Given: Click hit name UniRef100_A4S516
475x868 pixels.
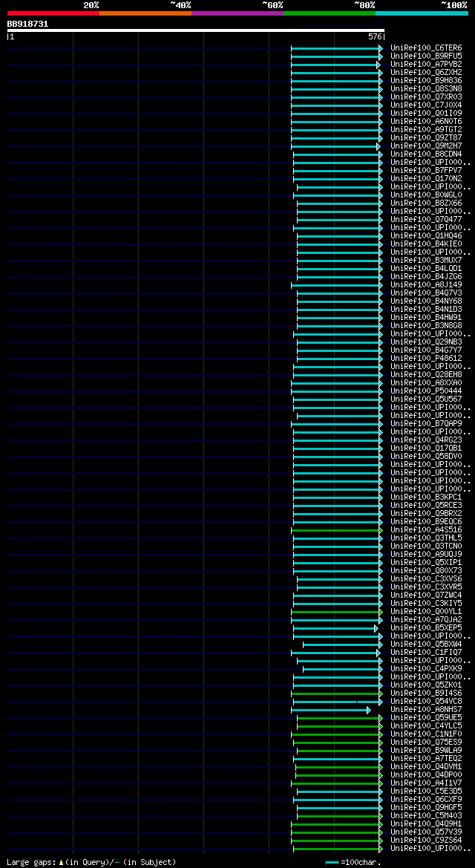Looking at the screenshot, I should 426,529.
